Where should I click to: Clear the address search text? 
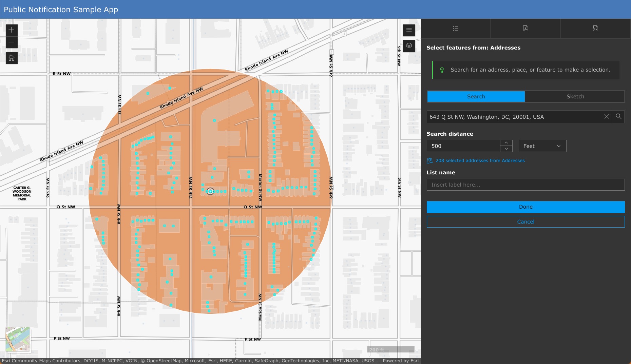tap(607, 117)
